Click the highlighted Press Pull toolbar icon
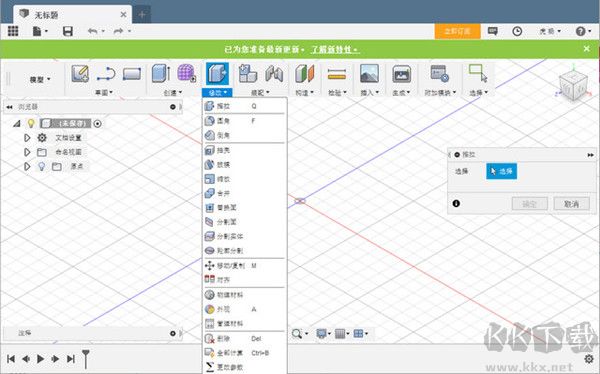The width and height of the screenshot is (600, 374). [217, 73]
